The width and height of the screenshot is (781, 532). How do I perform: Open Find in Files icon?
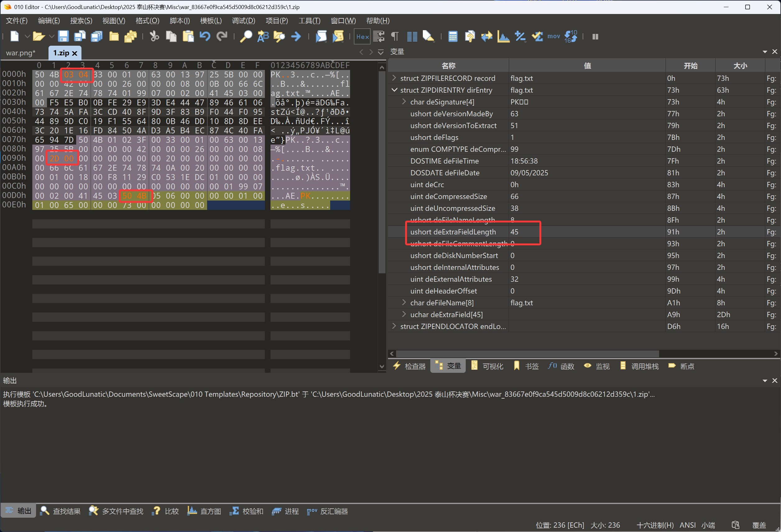point(279,36)
